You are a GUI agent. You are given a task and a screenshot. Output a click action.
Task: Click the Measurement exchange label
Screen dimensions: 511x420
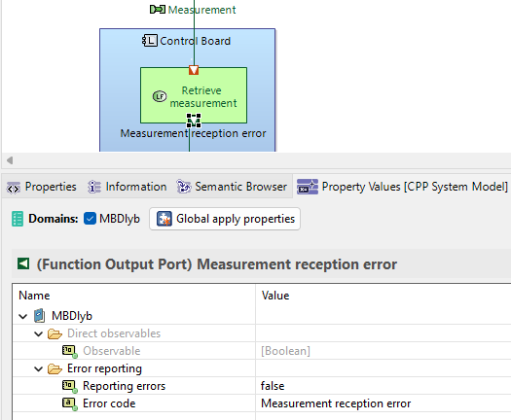(x=201, y=10)
